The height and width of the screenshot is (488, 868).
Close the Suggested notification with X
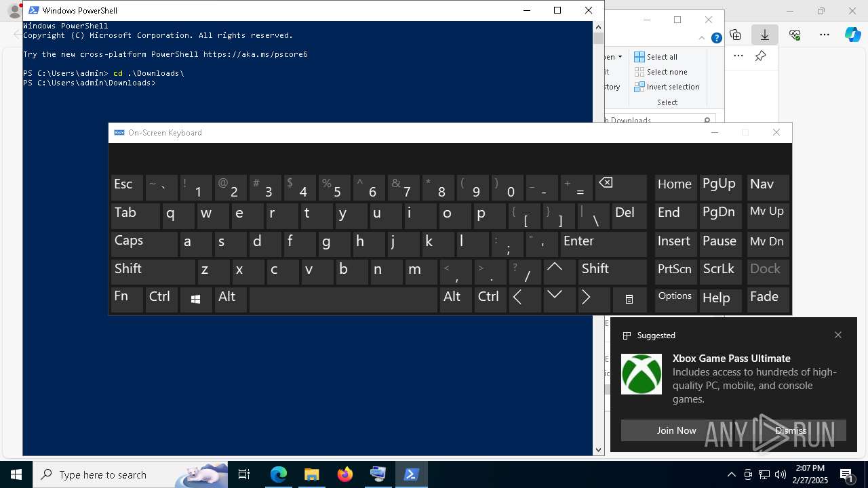[x=838, y=335]
